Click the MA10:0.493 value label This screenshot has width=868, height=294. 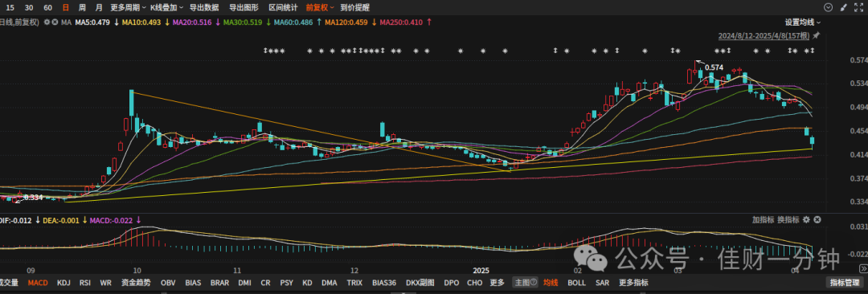(141, 22)
